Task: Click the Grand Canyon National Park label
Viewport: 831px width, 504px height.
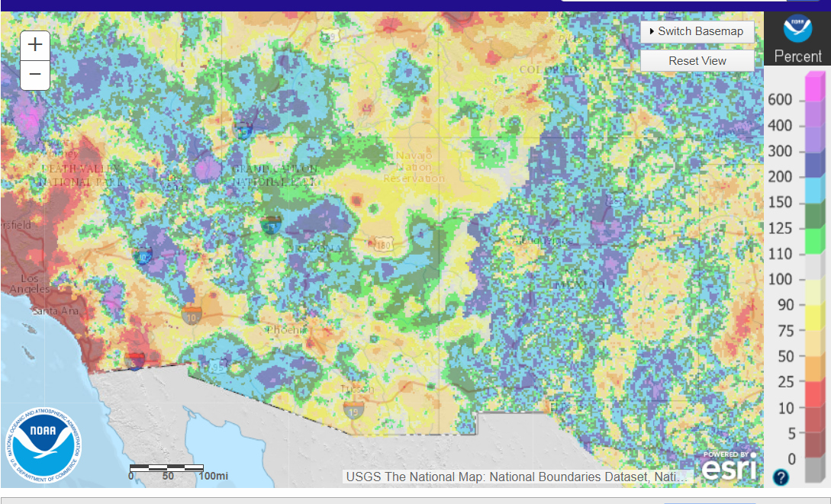Action: (275, 175)
